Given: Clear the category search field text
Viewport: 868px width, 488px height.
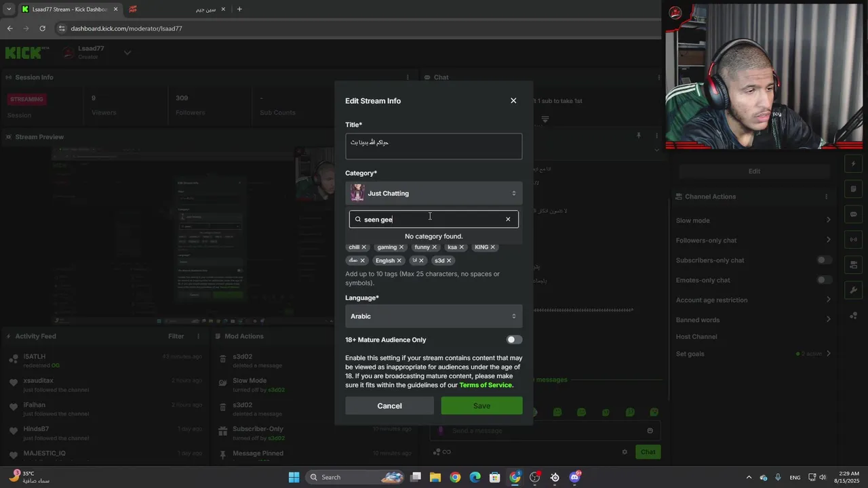Looking at the screenshot, I should coord(508,220).
